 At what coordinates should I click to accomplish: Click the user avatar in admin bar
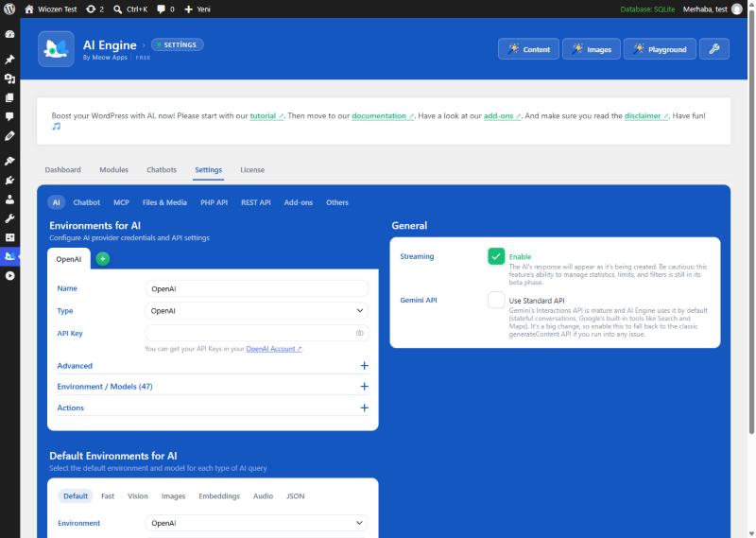(x=737, y=9)
